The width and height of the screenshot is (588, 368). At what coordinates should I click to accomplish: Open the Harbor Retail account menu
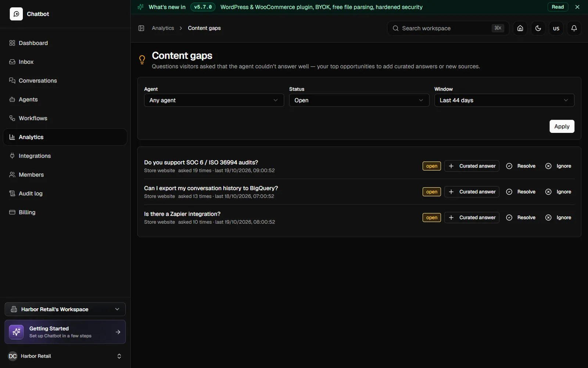point(65,356)
